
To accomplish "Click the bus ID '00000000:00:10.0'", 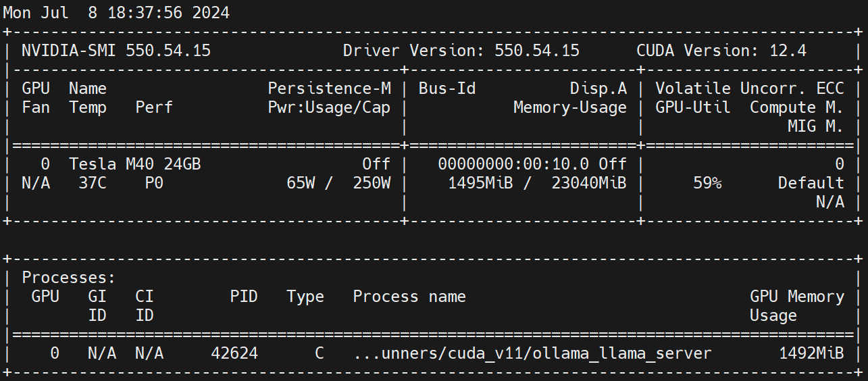I will point(513,164).
